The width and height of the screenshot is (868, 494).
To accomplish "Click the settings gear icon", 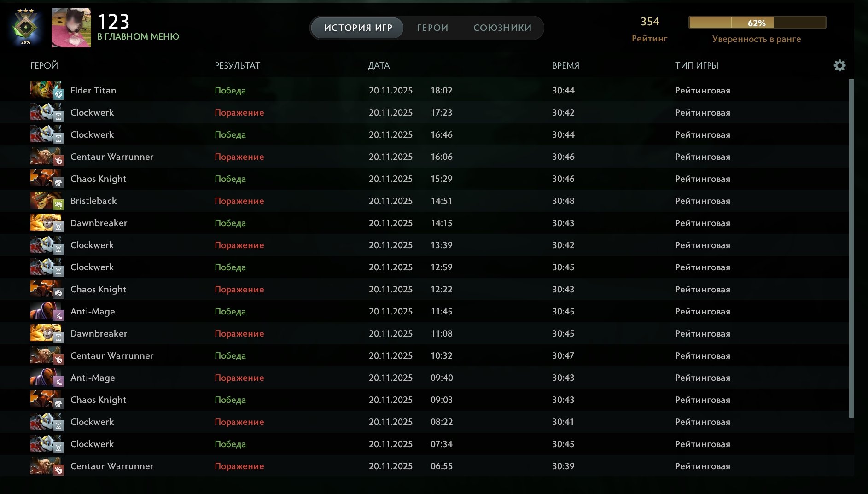I will 839,65.
